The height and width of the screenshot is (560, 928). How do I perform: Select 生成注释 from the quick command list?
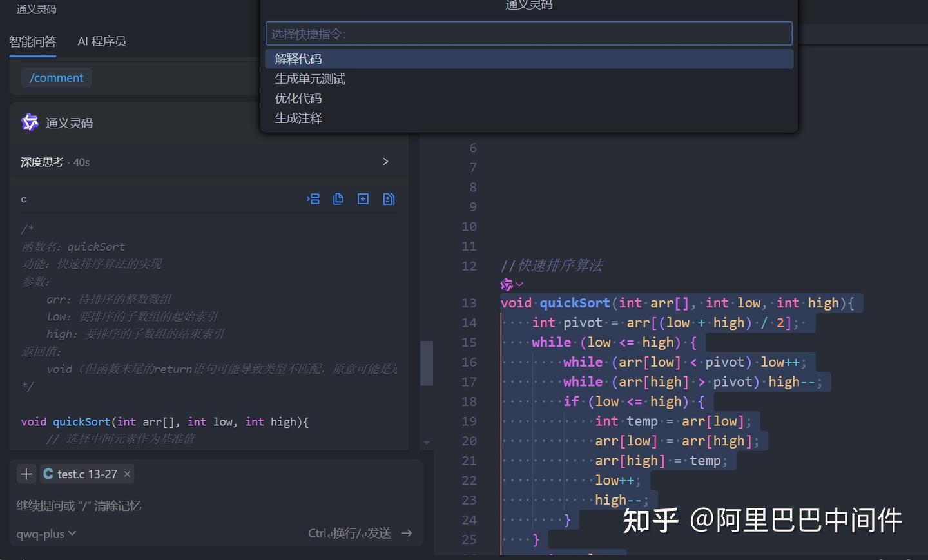coord(529,119)
